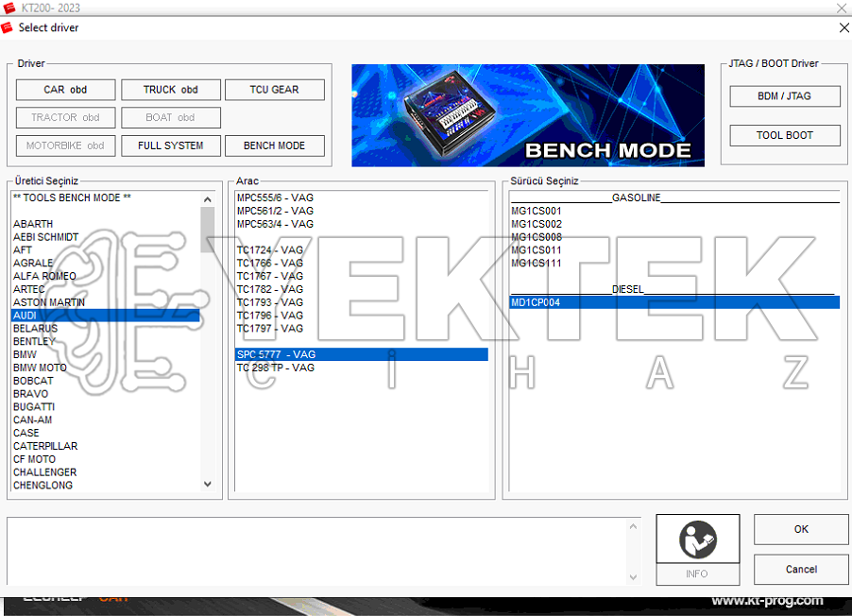Click the TOOL BOOT button
The image size is (852, 616).
[x=785, y=135]
